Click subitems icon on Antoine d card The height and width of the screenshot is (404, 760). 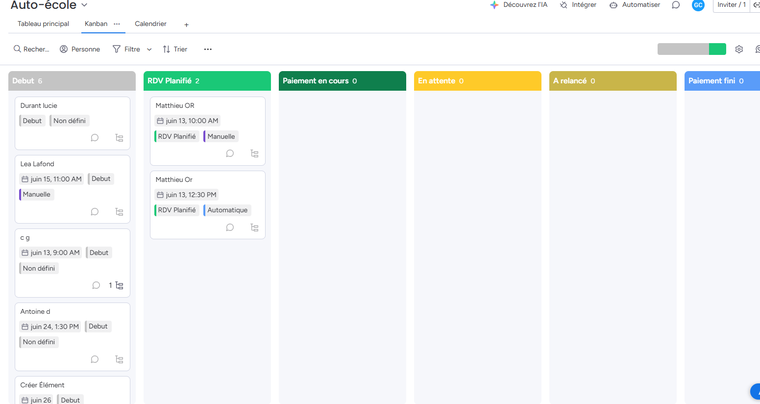click(x=119, y=359)
